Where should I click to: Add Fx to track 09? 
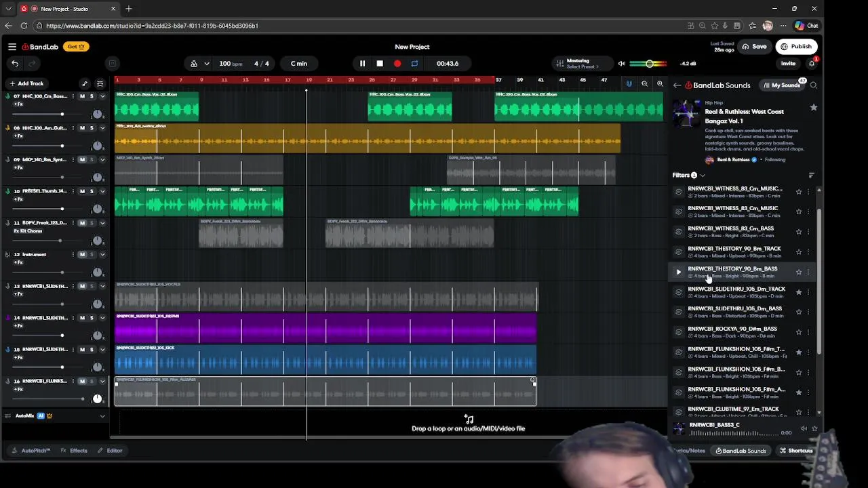[18, 167]
